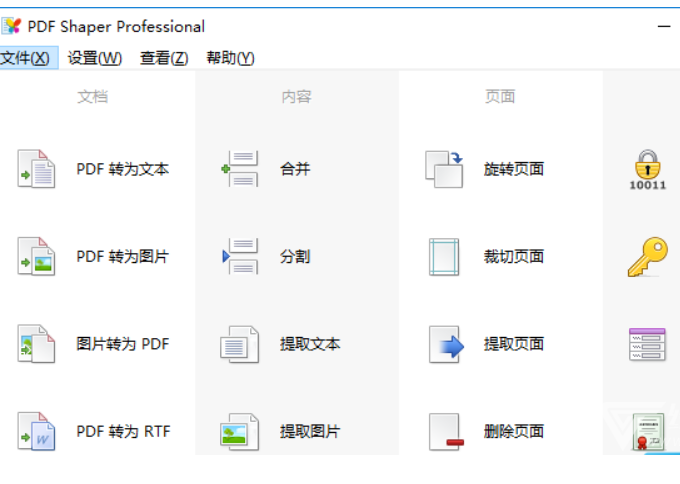Click the 图片转为 PDF icon
The width and height of the screenshot is (680, 484).
click(36, 344)
